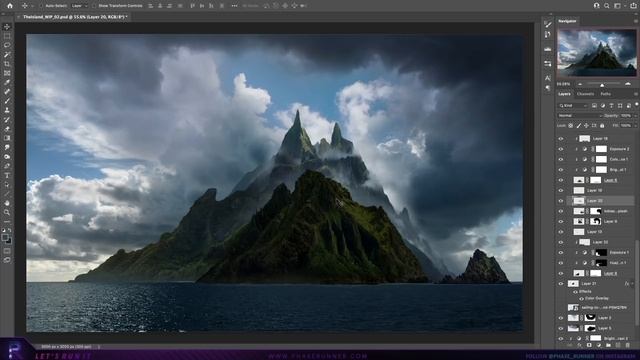The width and height of the screenshot is (640, 360).
Task: Switch to the Channels tab
Action: click(585, 94)
